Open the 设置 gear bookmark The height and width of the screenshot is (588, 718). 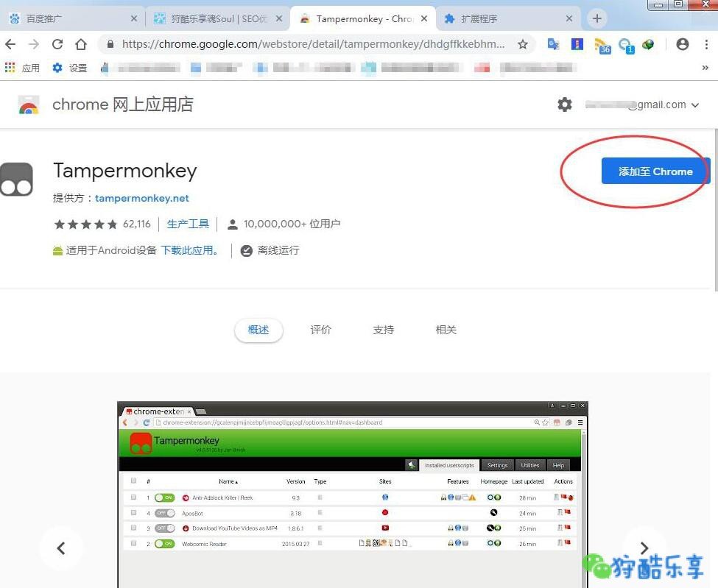click(70, 68)
